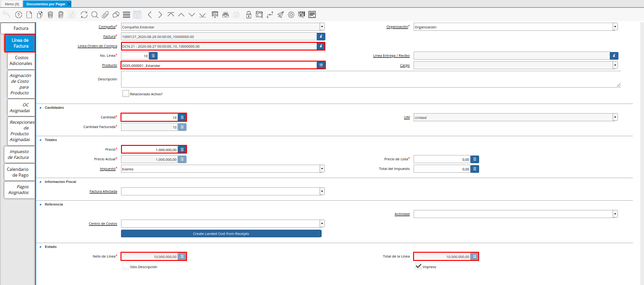Open the Impuesto de Factura tab
The width and height of the screenshot is (644, 285).
(20, 155)
